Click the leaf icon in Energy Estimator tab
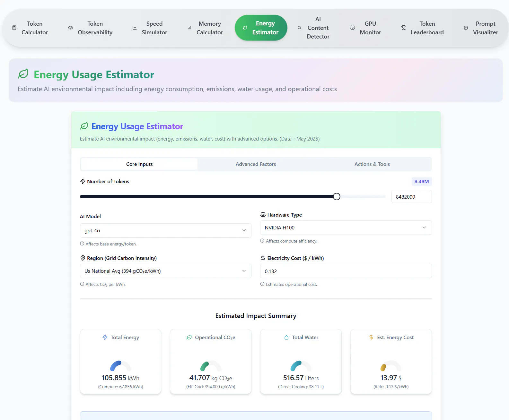509x420 pixels. (245, 28)
